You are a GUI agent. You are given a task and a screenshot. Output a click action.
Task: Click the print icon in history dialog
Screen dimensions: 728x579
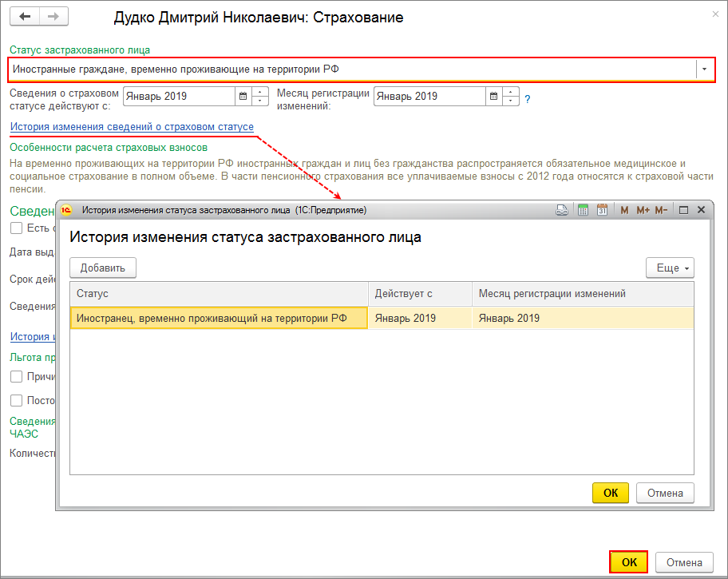(562, 210)
